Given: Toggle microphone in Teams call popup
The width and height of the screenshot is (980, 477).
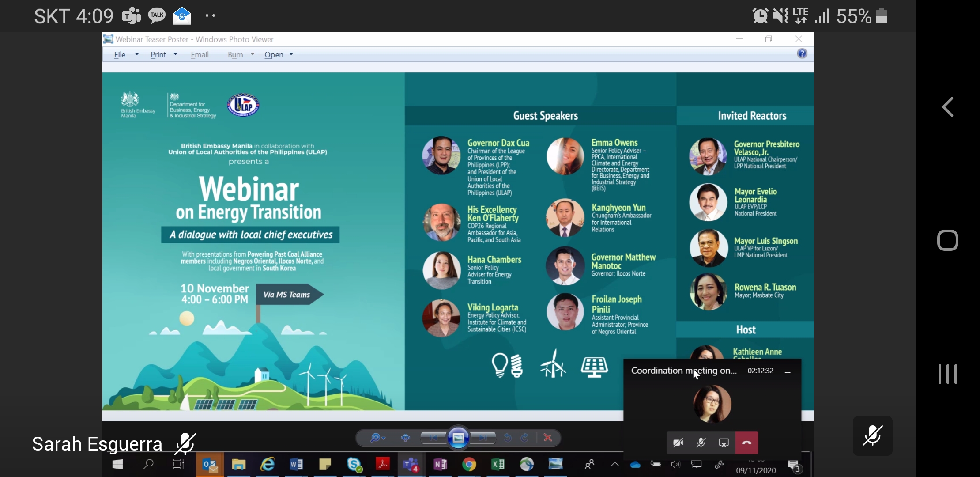Looking at the screenshot, I should point(701,443).
